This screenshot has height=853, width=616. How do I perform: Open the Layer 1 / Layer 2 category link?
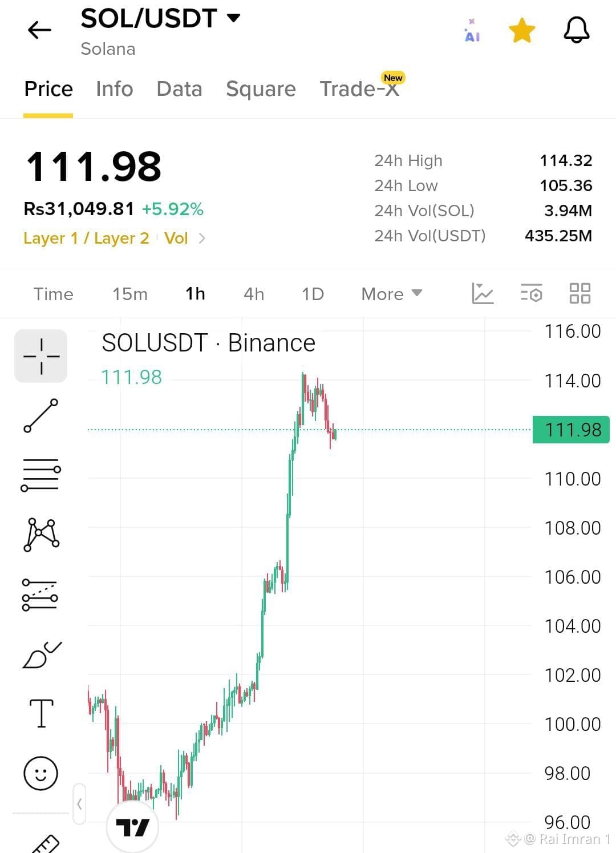[x=86, y=238]
